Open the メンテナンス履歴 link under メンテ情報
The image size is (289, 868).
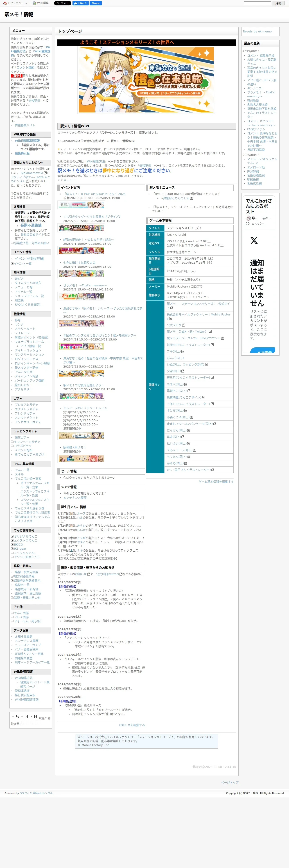75,498
